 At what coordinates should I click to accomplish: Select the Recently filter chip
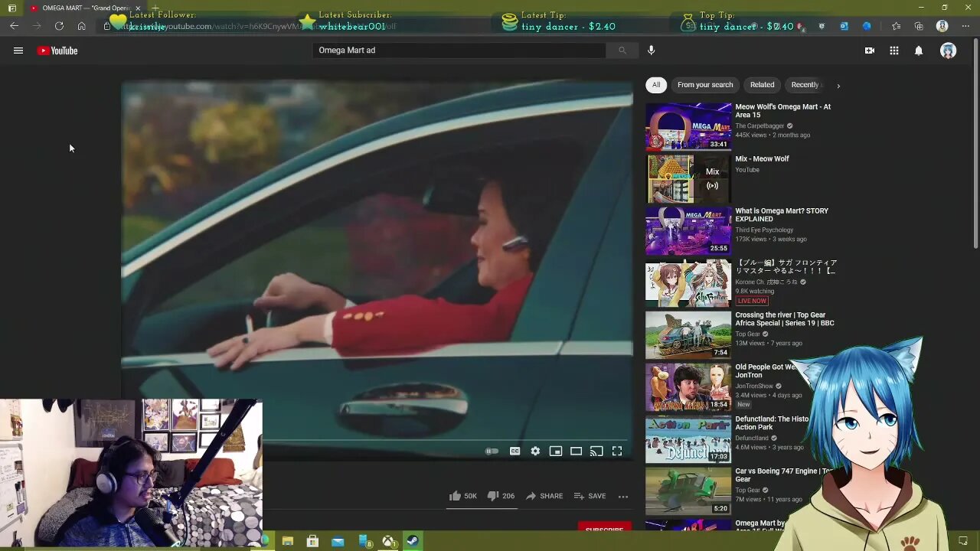tap(804, 85)
